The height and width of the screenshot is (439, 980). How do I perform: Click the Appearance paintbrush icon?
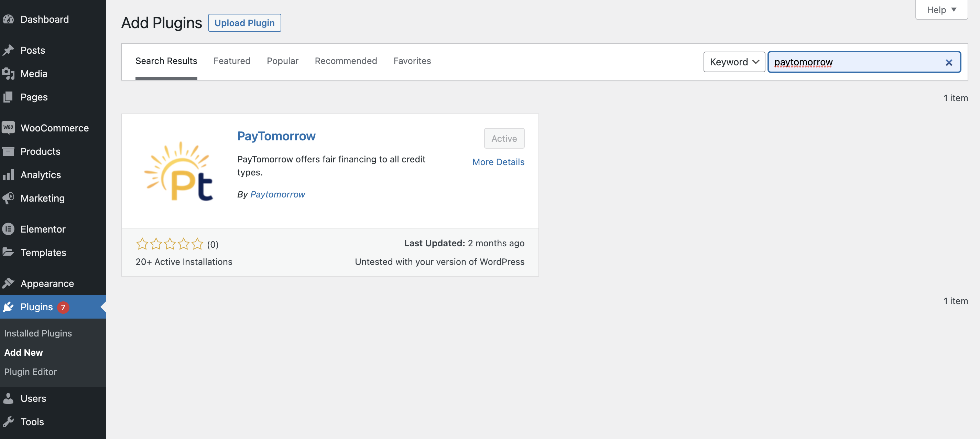(8, 283)
